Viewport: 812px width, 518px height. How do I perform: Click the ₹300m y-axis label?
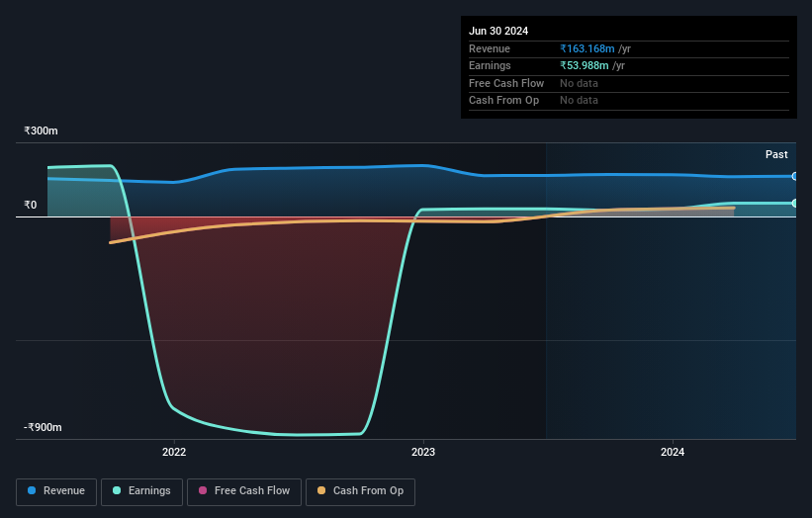tap(41, 130)
